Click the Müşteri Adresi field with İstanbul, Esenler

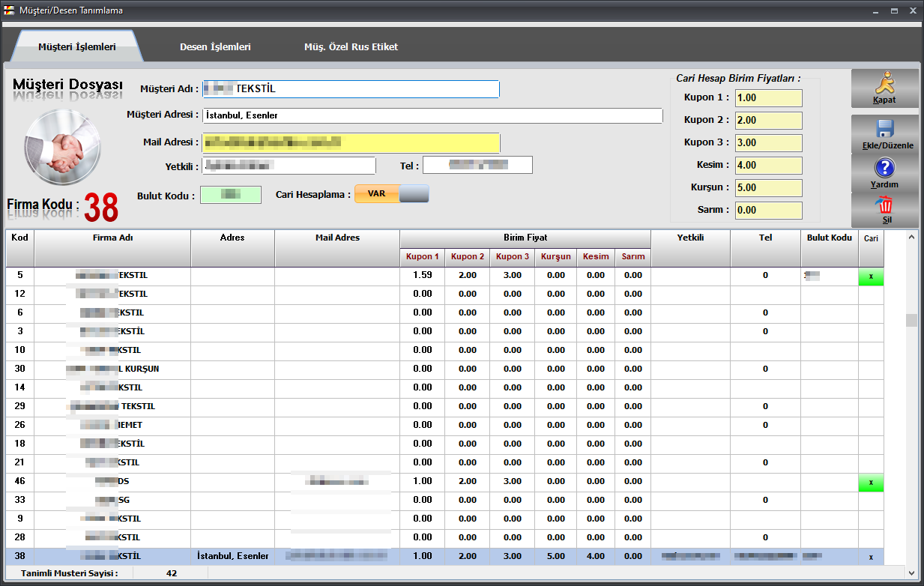pos(432,115)
